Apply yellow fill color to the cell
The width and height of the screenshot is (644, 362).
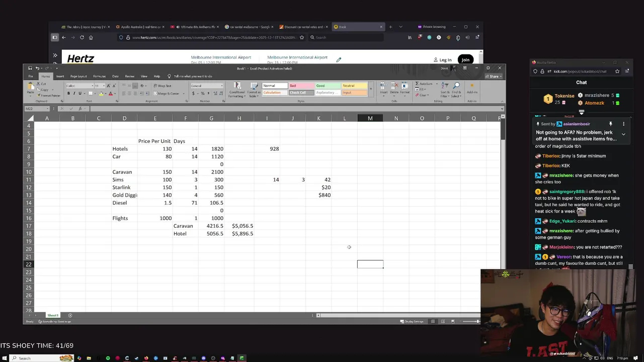coord(101,94)
